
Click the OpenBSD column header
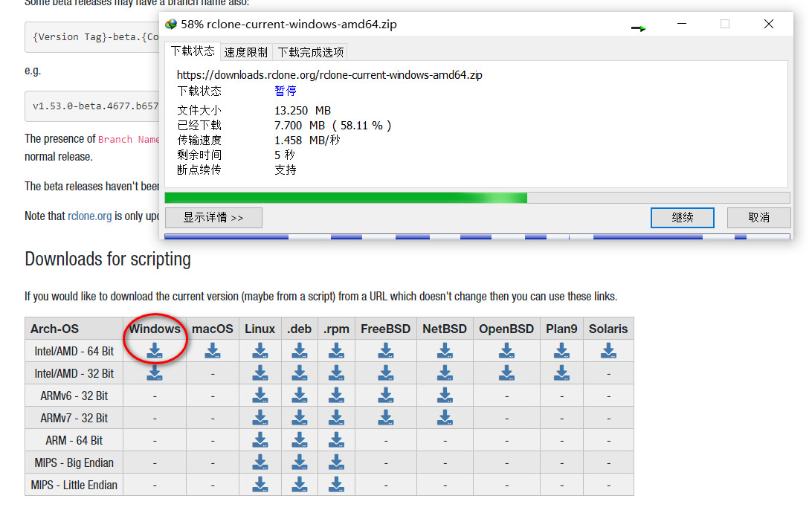coord(506,329)
